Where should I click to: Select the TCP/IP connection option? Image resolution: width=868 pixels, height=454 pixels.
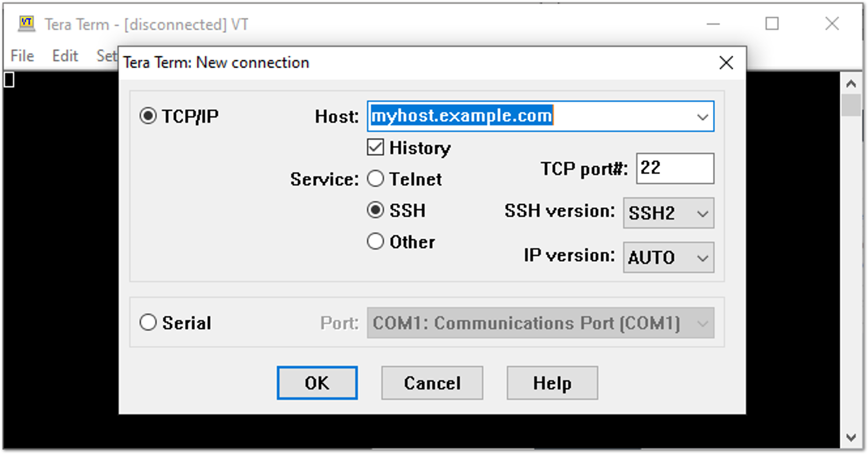148,116
